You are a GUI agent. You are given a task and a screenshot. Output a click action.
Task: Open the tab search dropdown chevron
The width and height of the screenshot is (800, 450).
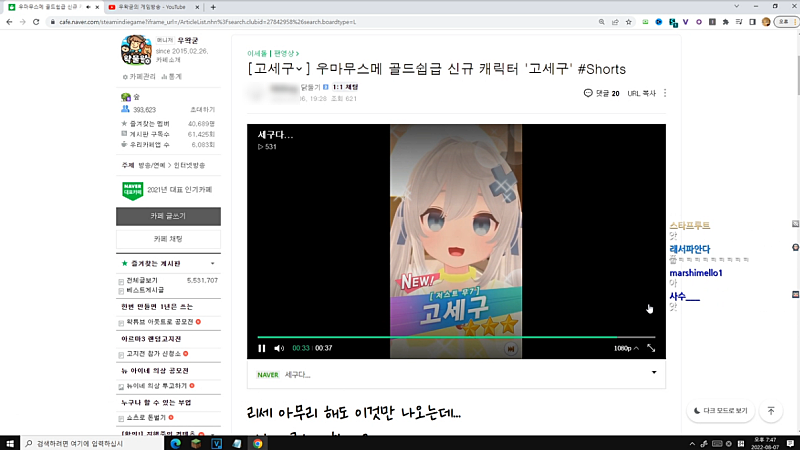point(736,6)
